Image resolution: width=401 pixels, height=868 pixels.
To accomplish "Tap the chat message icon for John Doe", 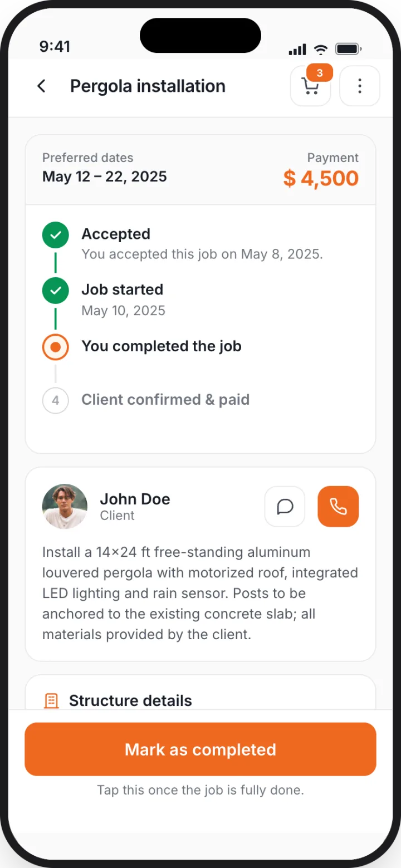I will pyautogui.click(x=285, y=507).
